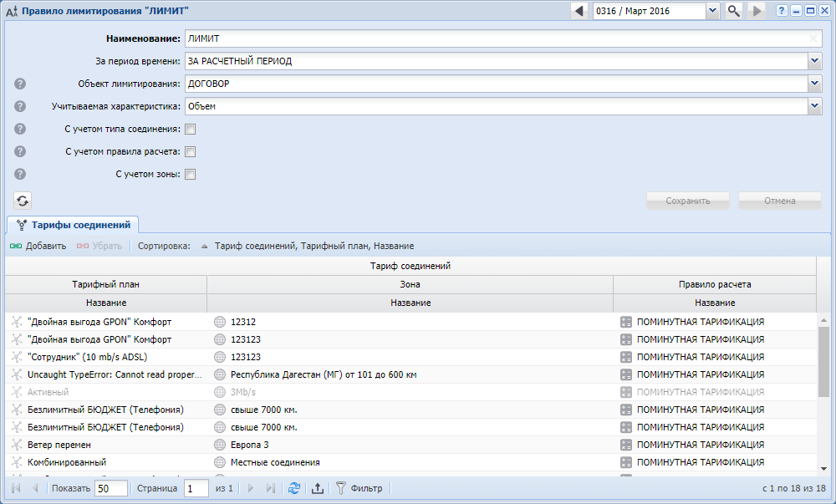The height and width of the screenshot is (504, 836).
Task: Click Тарифный план column header
Action: (106, 284)
